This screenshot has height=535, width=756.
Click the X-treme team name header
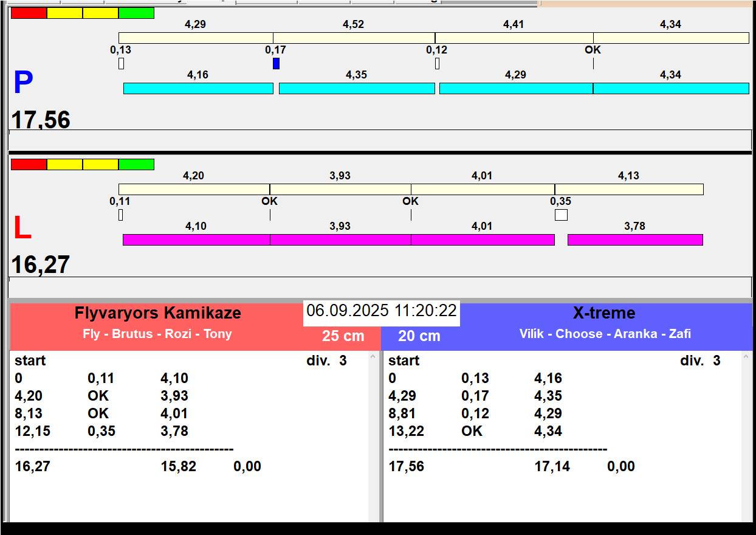604,313
